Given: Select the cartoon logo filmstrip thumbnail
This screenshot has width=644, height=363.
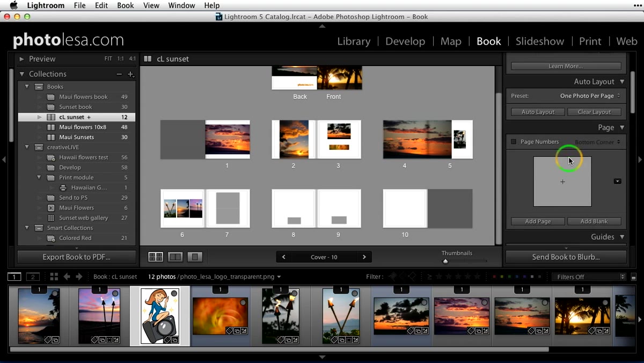Looking at the screenshot, I should coord(160,316).
